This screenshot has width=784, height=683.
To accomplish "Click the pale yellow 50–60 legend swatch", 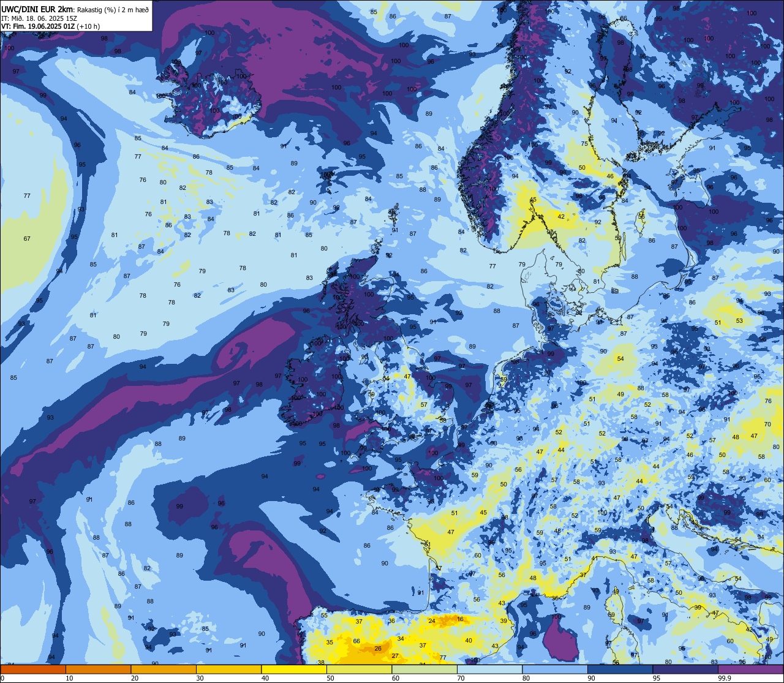I will [359, 669].
